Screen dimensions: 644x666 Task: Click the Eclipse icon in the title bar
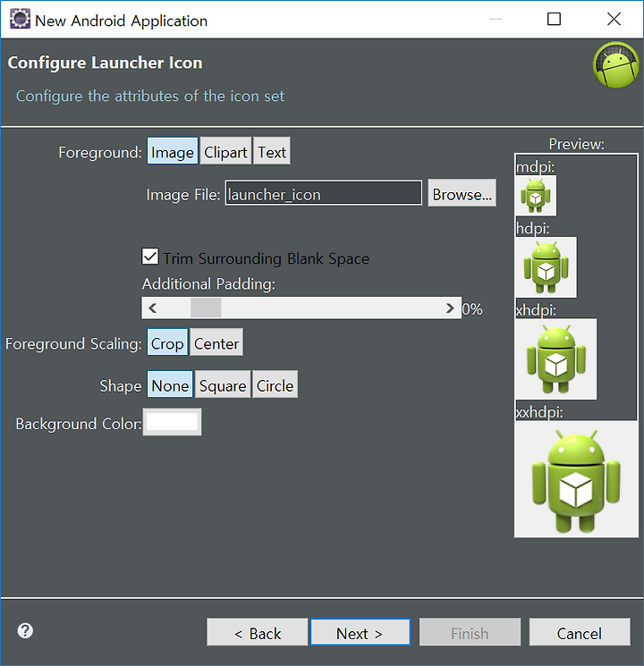click(x=20, y=20)
